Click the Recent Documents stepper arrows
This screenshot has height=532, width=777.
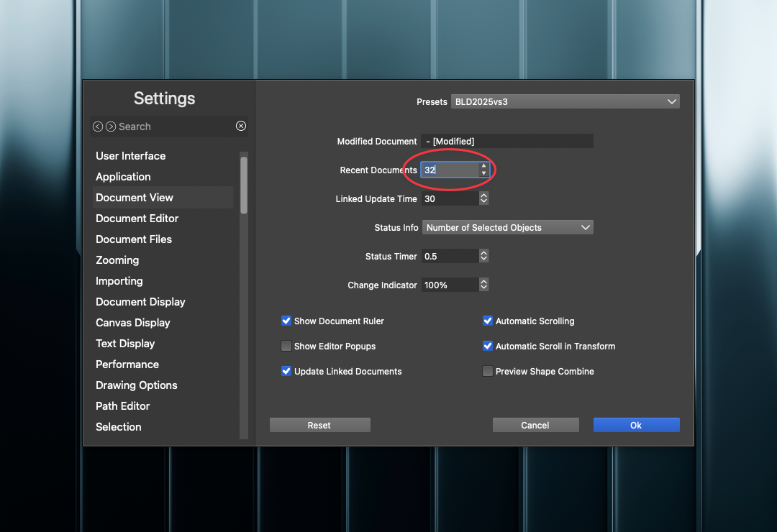[x=483, y=170]
